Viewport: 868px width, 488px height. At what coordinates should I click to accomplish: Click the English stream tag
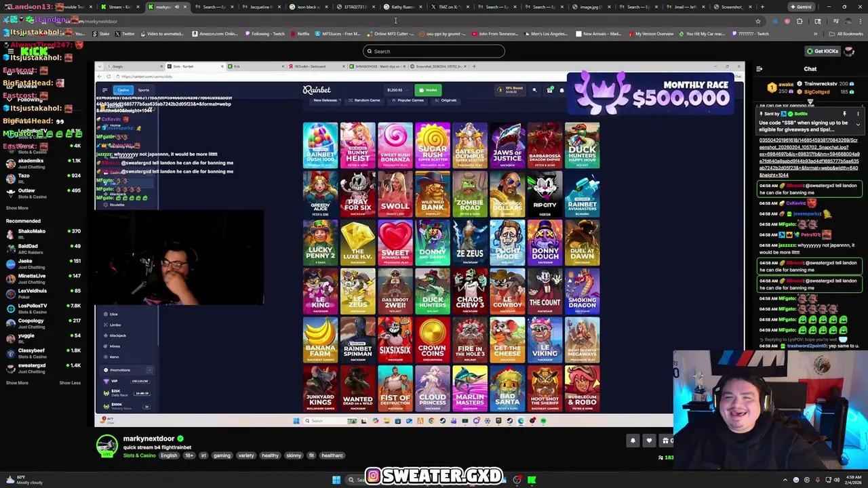click(x=169, y=455)
